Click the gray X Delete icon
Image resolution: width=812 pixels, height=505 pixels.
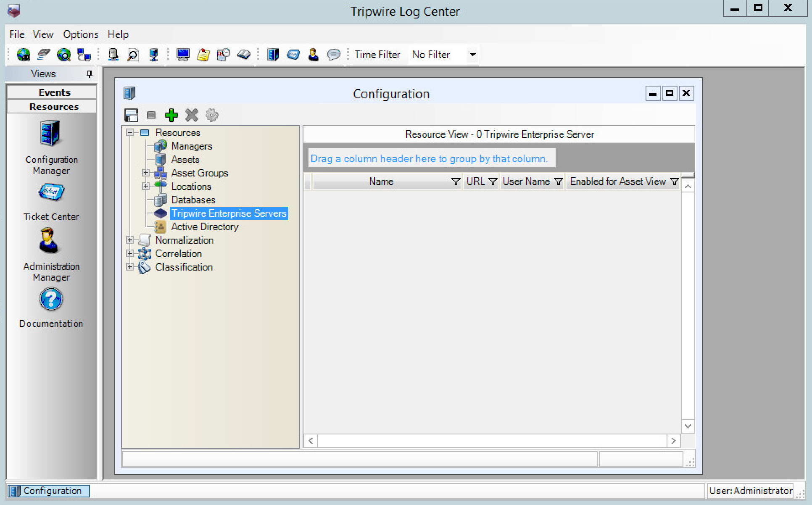[192, 115]
